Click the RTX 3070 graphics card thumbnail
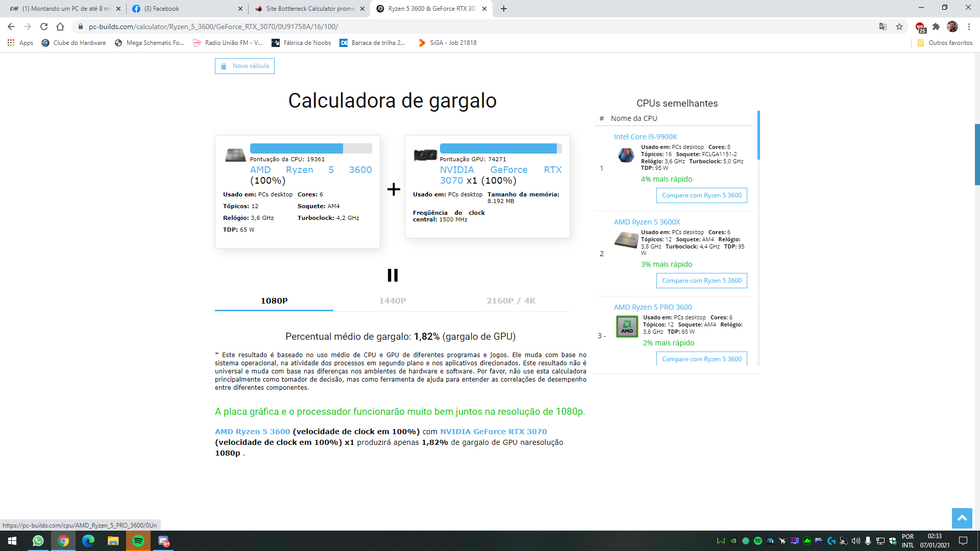 (x=425, y=155)
